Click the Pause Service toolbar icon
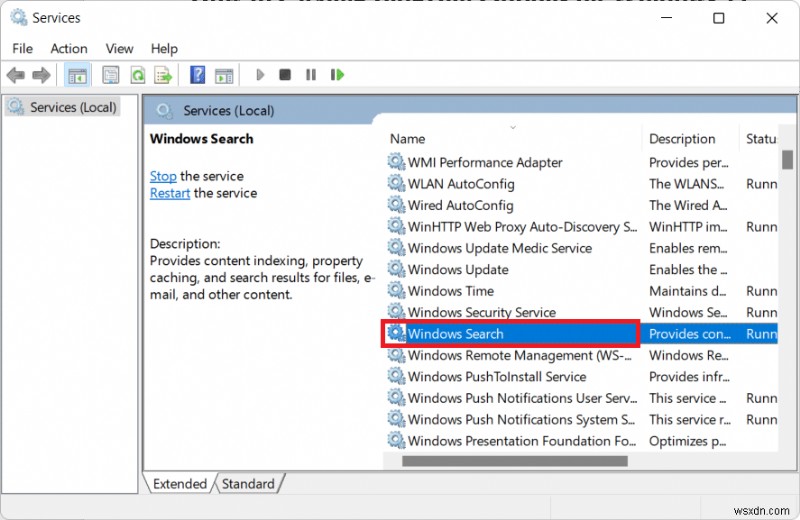Image resolution: width=800 pixels, height=520 pixels. pos(311,75)
